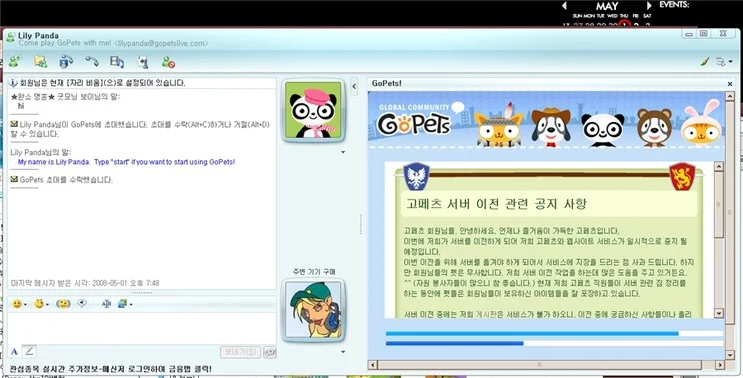Click the MAY month label in calendar
This screenshot has height=378, width=743.
pyautogui.click(x=607, y=6)
